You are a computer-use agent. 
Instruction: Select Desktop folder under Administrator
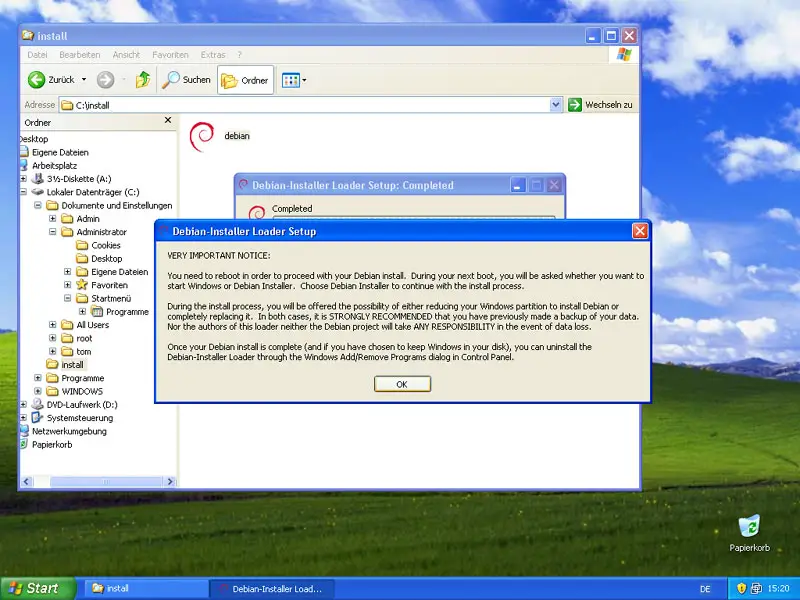point(99,258)
